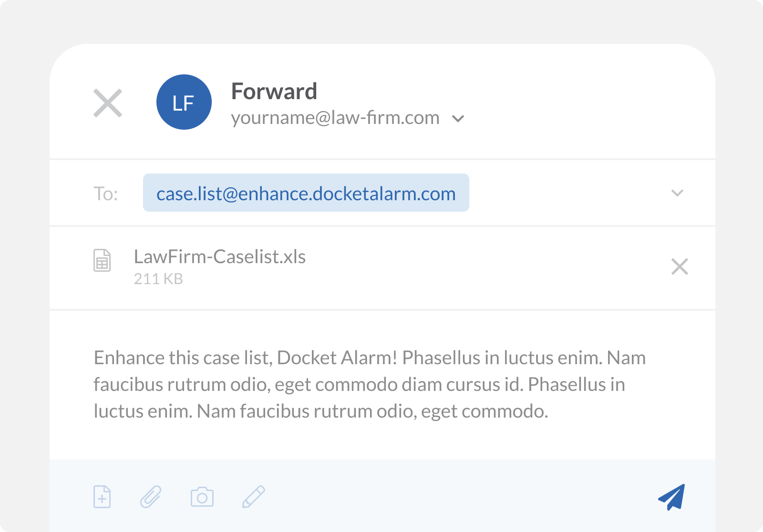
Task: Open the LawFirm-Caselist.xls attachment
Action: 219,257
